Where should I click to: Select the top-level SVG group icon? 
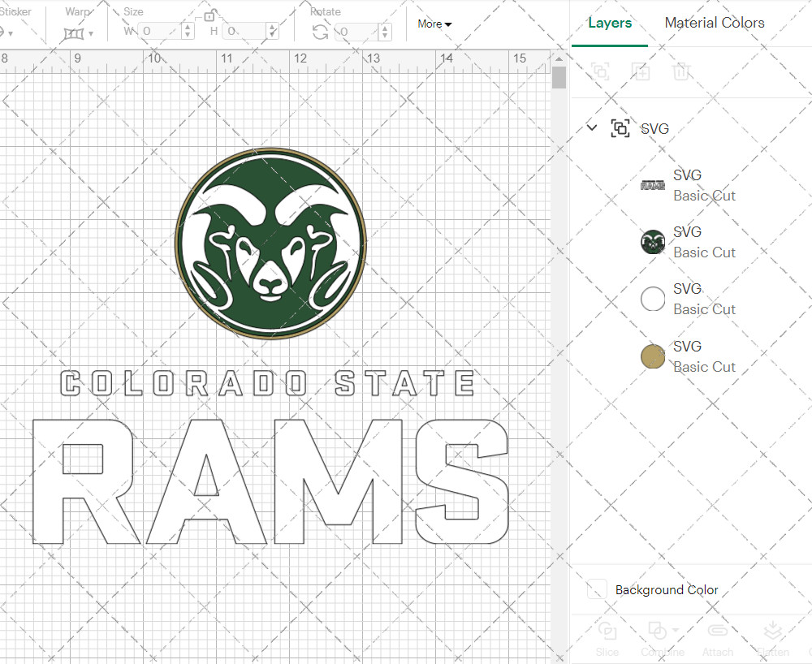620,128
